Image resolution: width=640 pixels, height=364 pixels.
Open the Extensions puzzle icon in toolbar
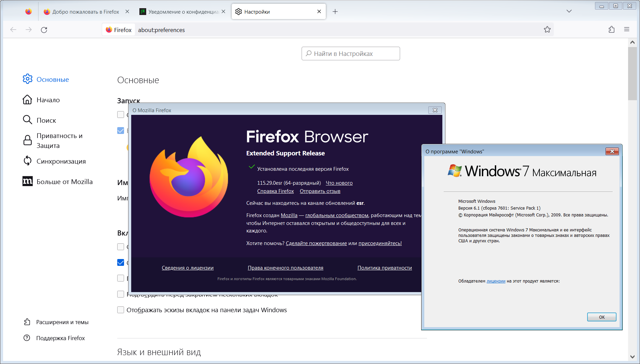[x=611, y=30]
